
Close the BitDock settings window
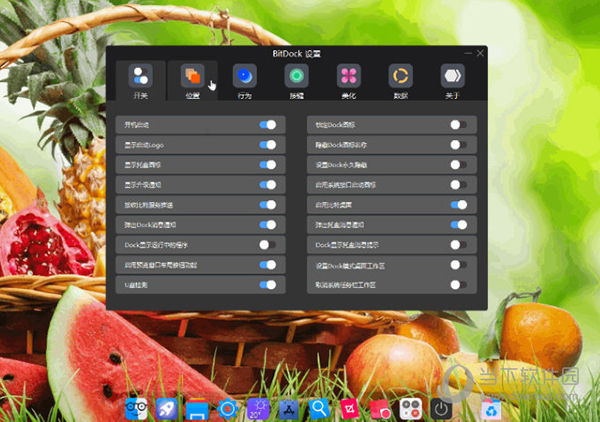(480, 53)
